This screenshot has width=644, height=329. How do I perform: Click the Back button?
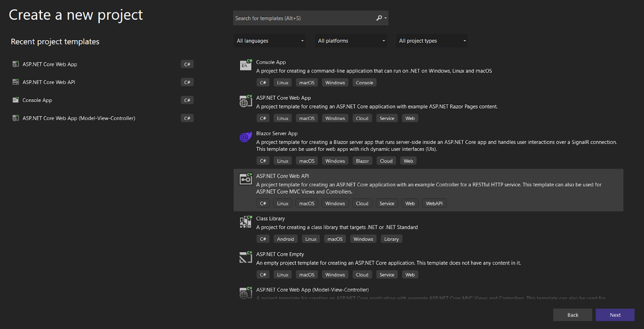point(573,315)
